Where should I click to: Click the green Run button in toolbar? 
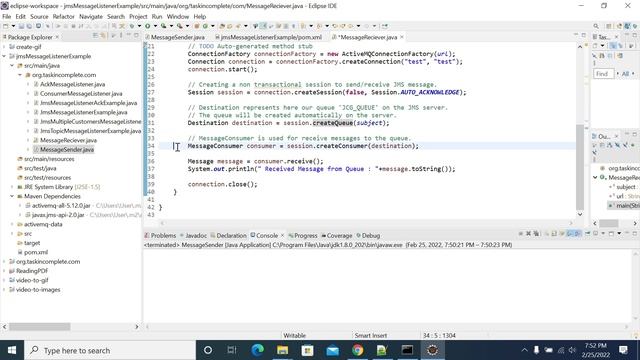[x=147, y=26]
